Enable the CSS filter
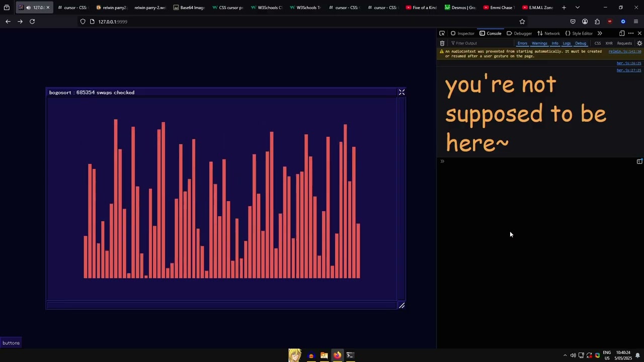Screen dimensions: 644x362 [x=598, y=43]
